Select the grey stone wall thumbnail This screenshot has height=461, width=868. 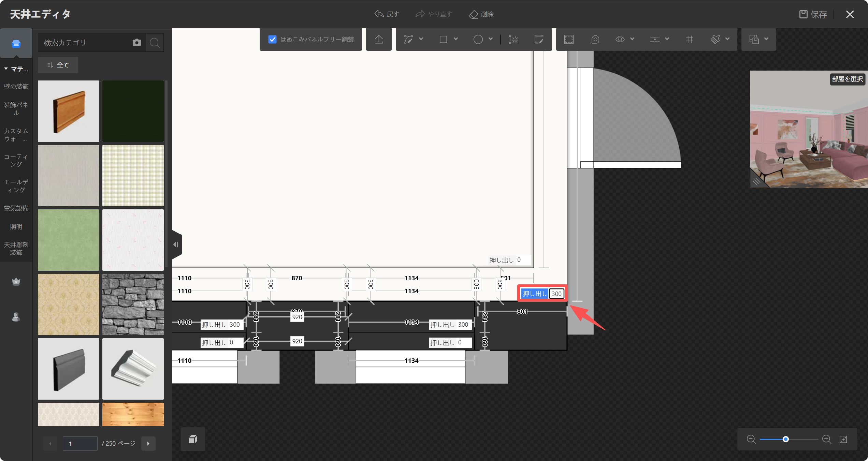[x=133, y=304]
